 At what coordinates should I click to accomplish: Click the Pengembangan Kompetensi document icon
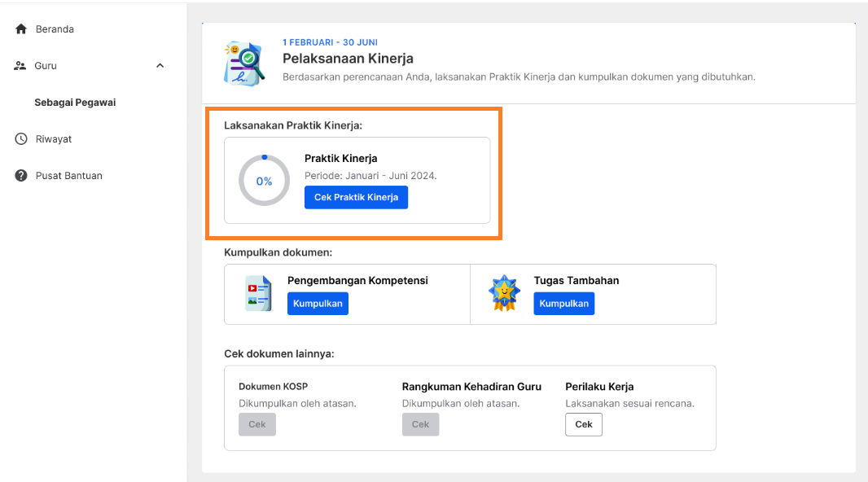coord(258,293)
